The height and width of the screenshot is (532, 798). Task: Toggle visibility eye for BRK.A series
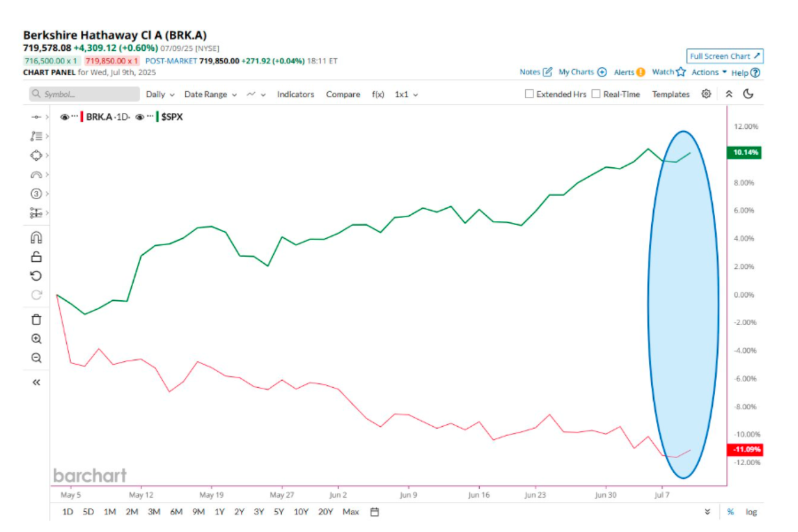pos(64,117)
